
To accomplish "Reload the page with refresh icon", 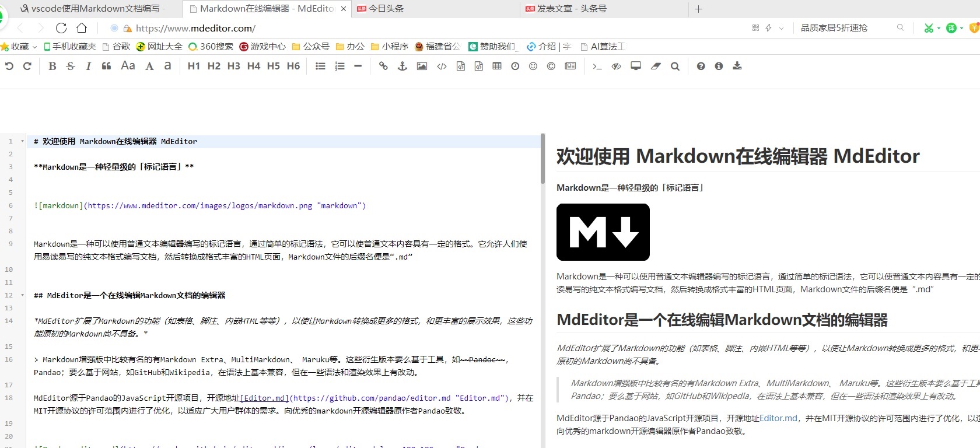I will pos(61,28).
